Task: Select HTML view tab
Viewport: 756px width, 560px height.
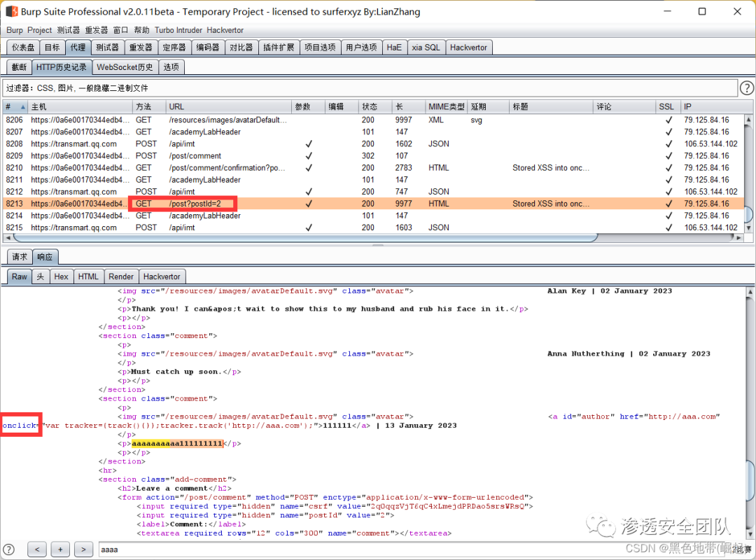Action: [88, 276]
